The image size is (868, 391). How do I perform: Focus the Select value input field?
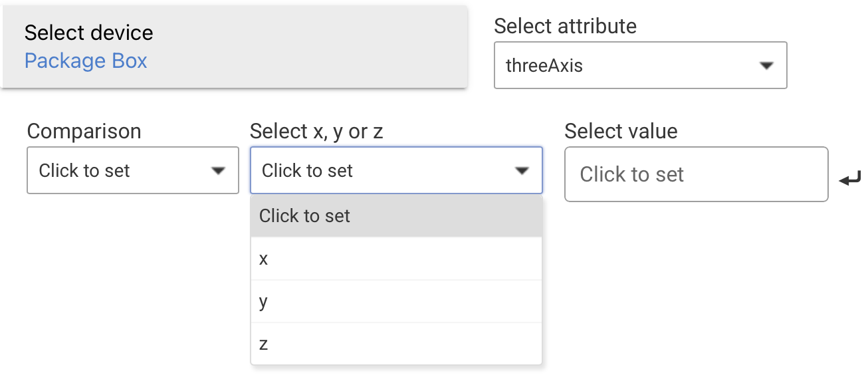pyautogui.click(x=697, y=174)
